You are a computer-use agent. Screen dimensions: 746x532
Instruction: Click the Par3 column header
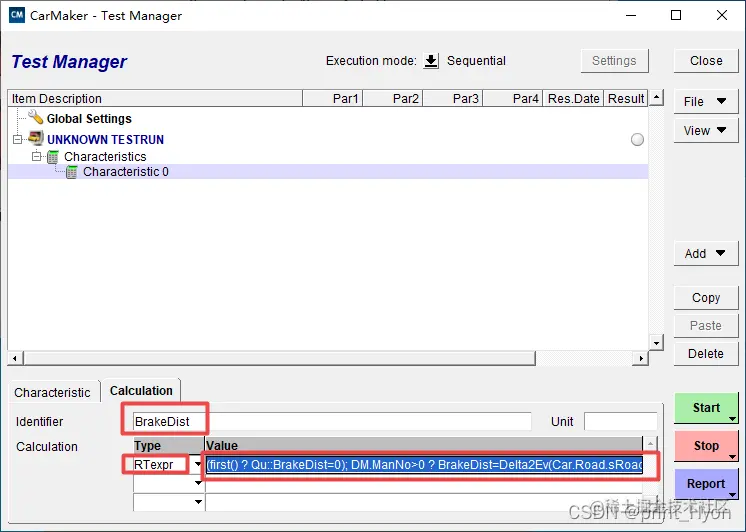452,99
